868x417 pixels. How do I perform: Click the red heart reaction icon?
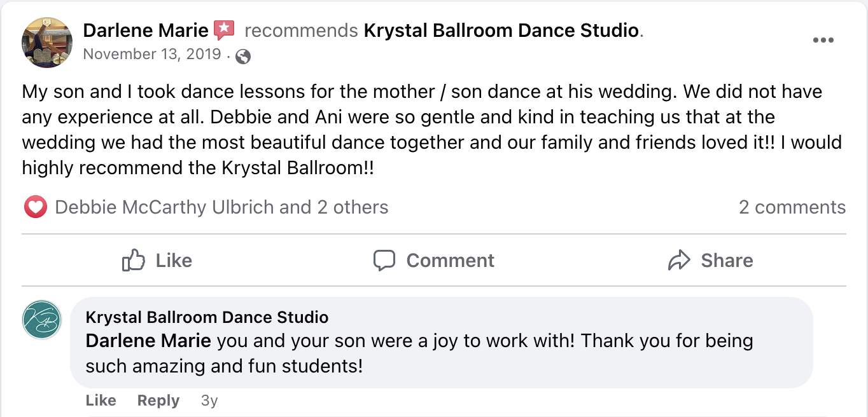coord(36,207)
